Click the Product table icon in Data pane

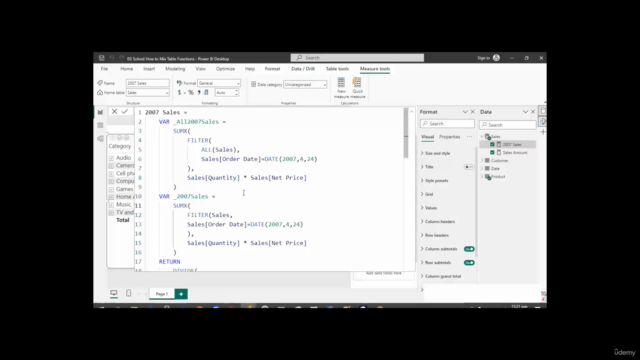[x=488, y=177]
